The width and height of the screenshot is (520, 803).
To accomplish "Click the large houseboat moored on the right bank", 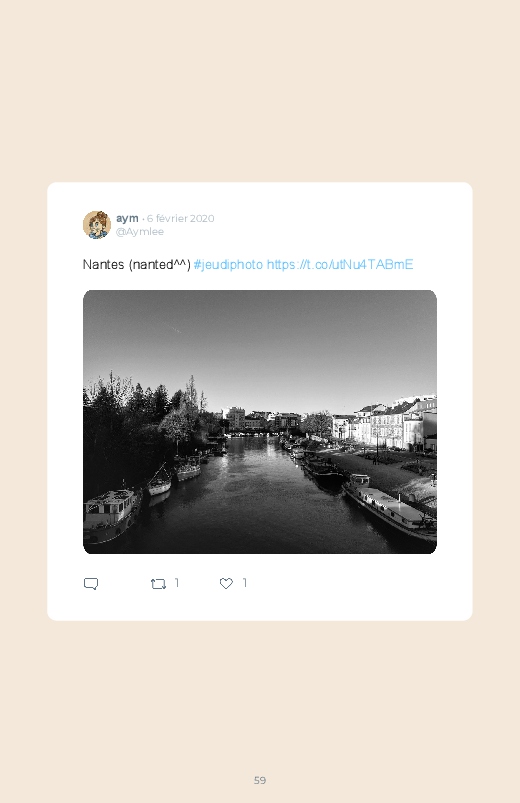I will pyautogui.click(x=389, y=505).
